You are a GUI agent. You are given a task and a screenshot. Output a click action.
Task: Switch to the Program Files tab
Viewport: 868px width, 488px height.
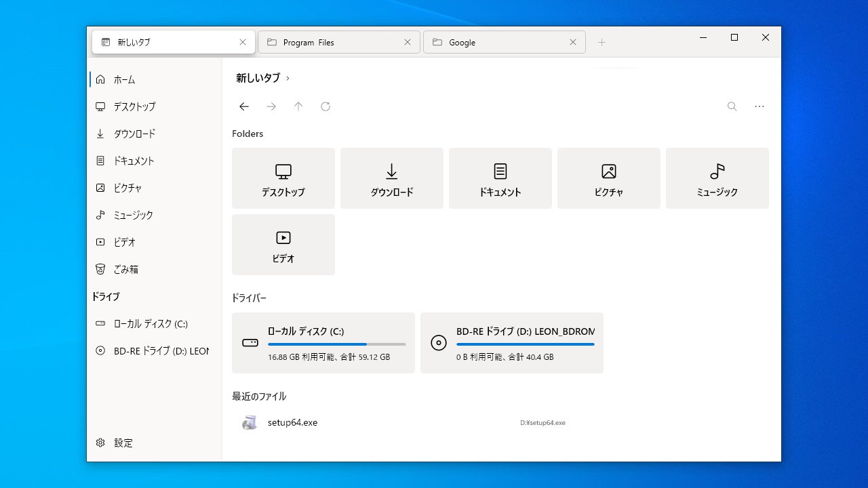click(x=339, y=42)
